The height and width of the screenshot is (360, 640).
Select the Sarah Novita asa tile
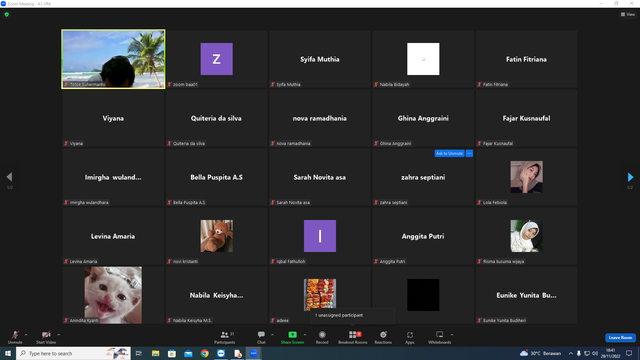click(320, 177)
